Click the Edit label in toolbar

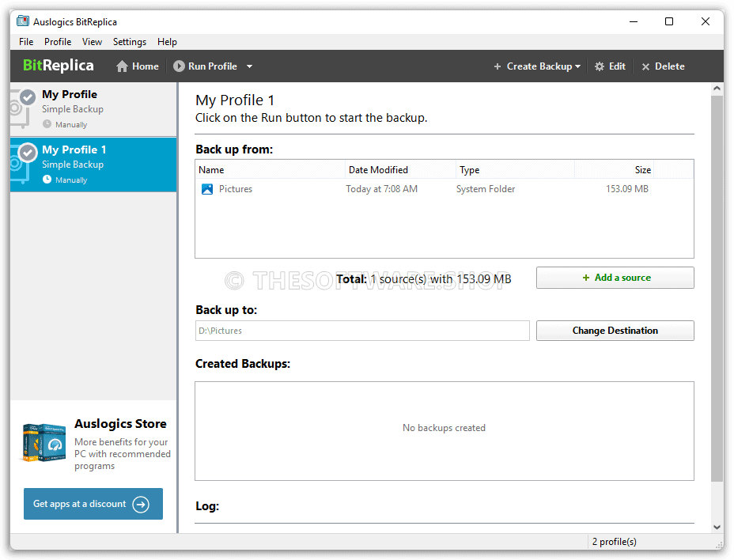pos(617,66)
